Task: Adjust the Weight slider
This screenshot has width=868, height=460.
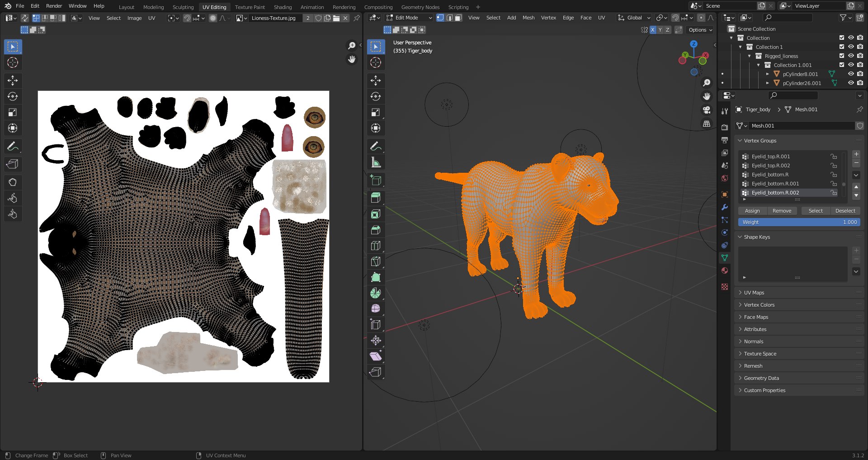Action: tap(799, 222)
